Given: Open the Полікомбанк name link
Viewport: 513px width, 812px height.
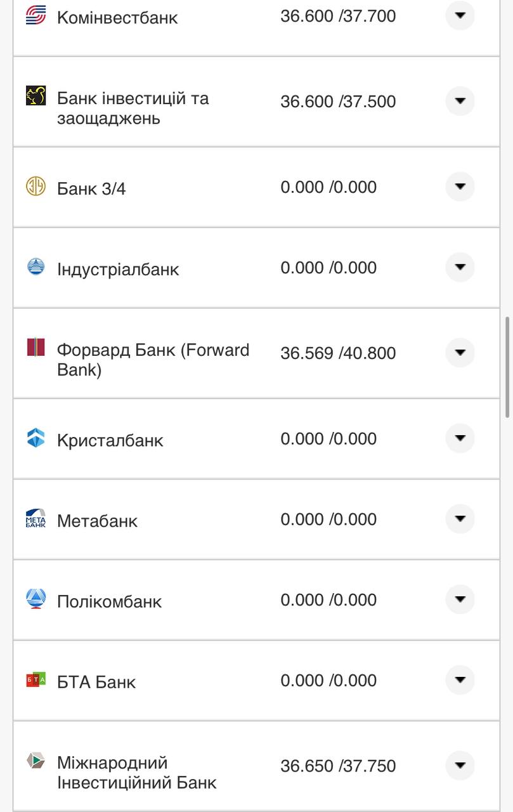Looking at the screenshot, I should point(109,601).
